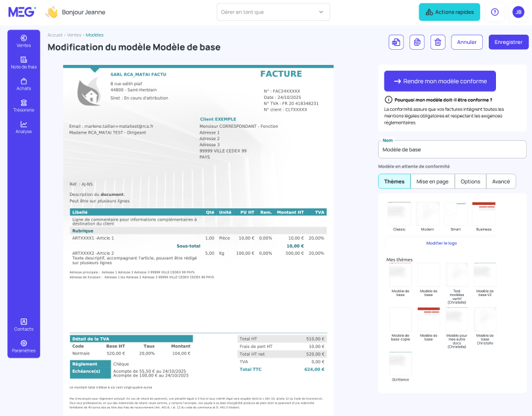Viewport: 532px width, 416px height.
Task: Switch to the Options tab
Action: [470, 181]
